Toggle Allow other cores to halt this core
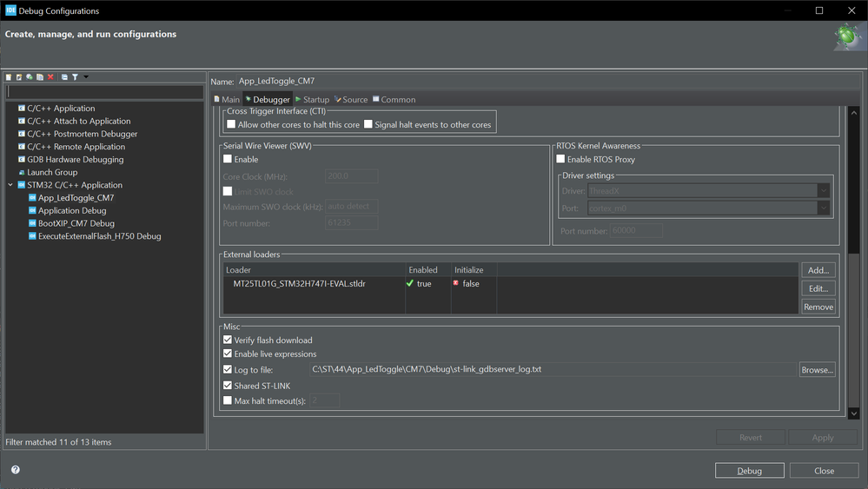 pyautogui.click(x=231, y=124)
